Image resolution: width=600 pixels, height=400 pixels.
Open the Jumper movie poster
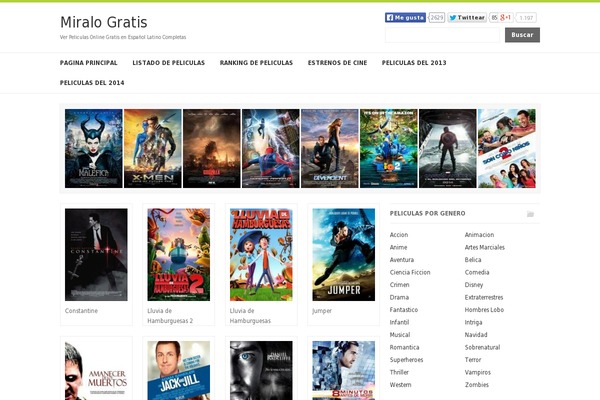tap(344, 255)
